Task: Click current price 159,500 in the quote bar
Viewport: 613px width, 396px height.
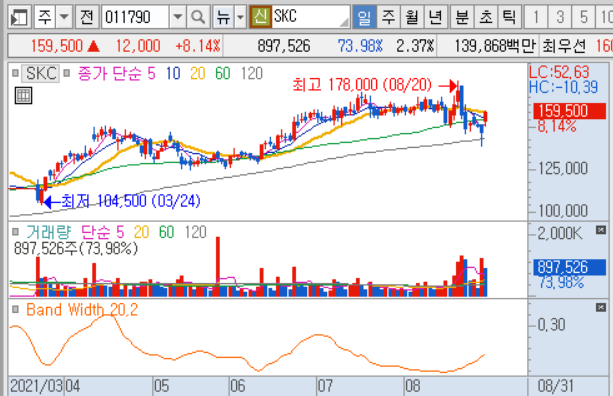Action: 57,46
